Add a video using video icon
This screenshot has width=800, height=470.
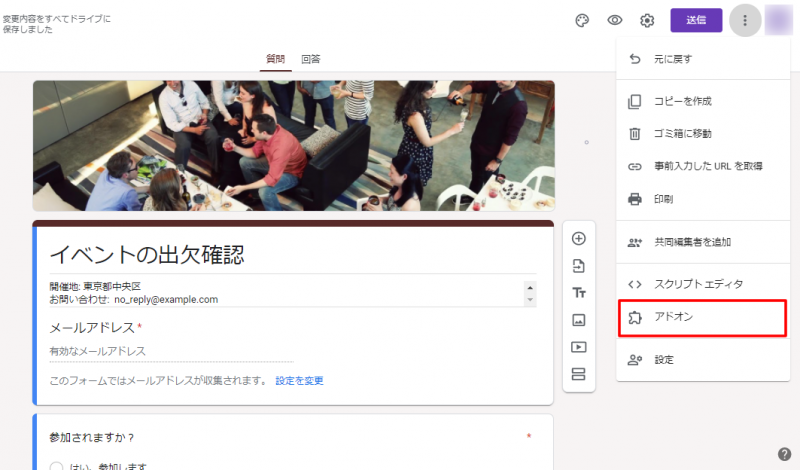[578, 347]
